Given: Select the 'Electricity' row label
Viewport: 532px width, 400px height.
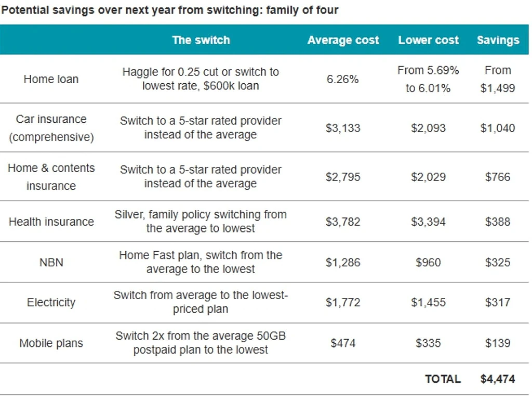Looking at the screenshot, I should click(x=51, y=302).
